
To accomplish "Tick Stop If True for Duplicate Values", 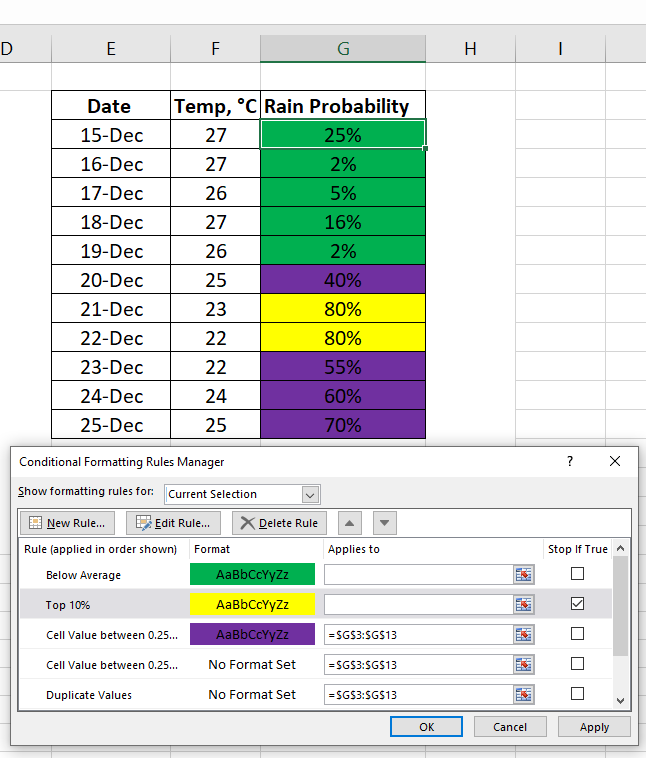I will [577, 693].
